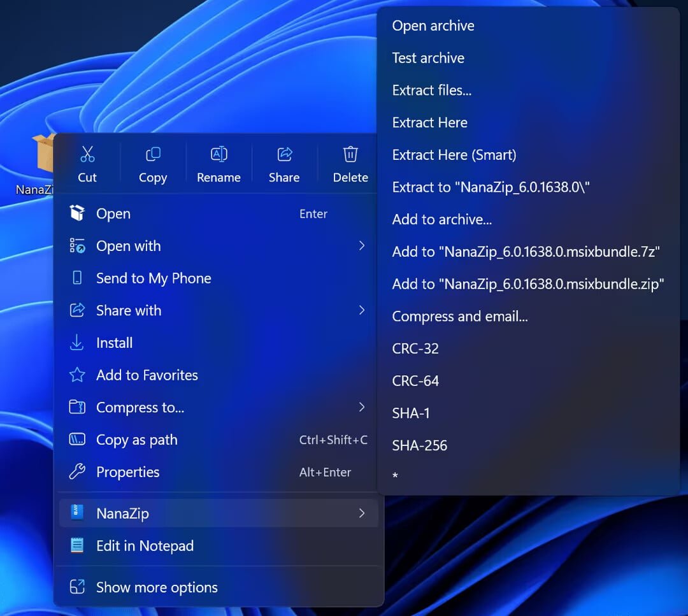Click the NanaZip archive icon
The height and width of the screenshot is (616, 688).
(77, 512)
